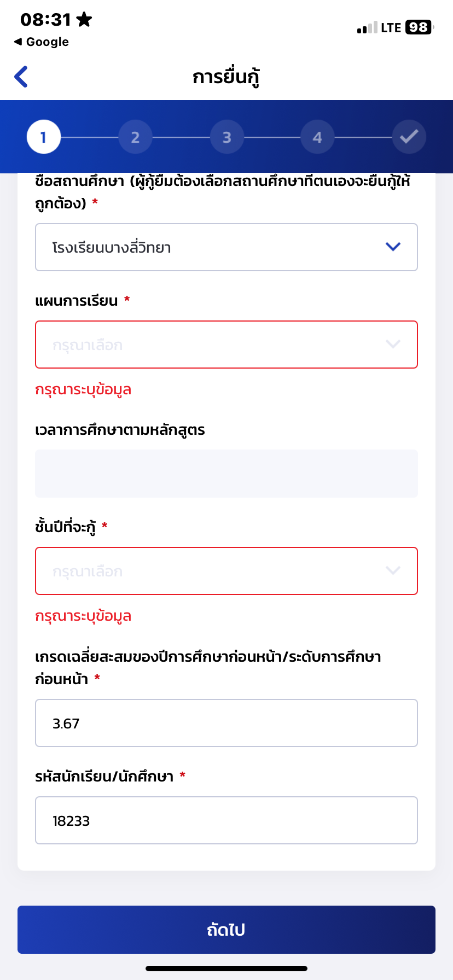Click the disabled เวลาการศึกษาตามหลักสูตร field
Screen dimensions: 453x980
click(226, 474)
